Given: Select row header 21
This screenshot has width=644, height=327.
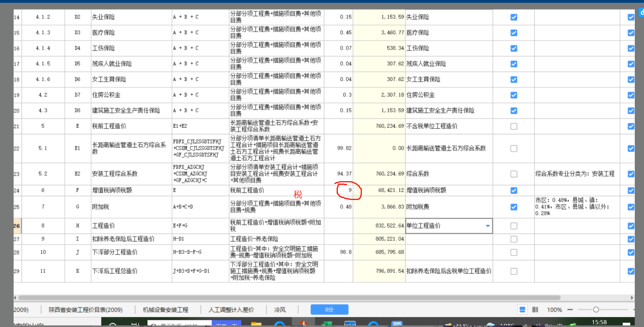Looking at the screenshot, I should (17, 126).
